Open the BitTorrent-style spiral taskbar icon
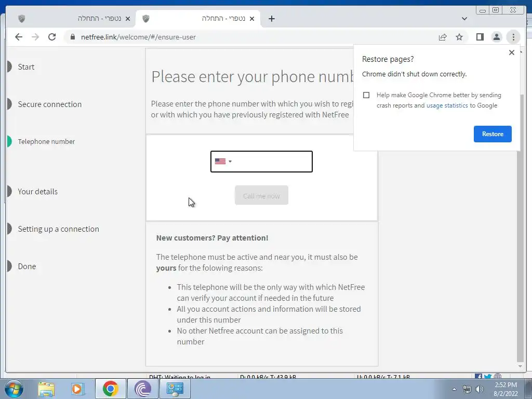 [x=142, y=389]
